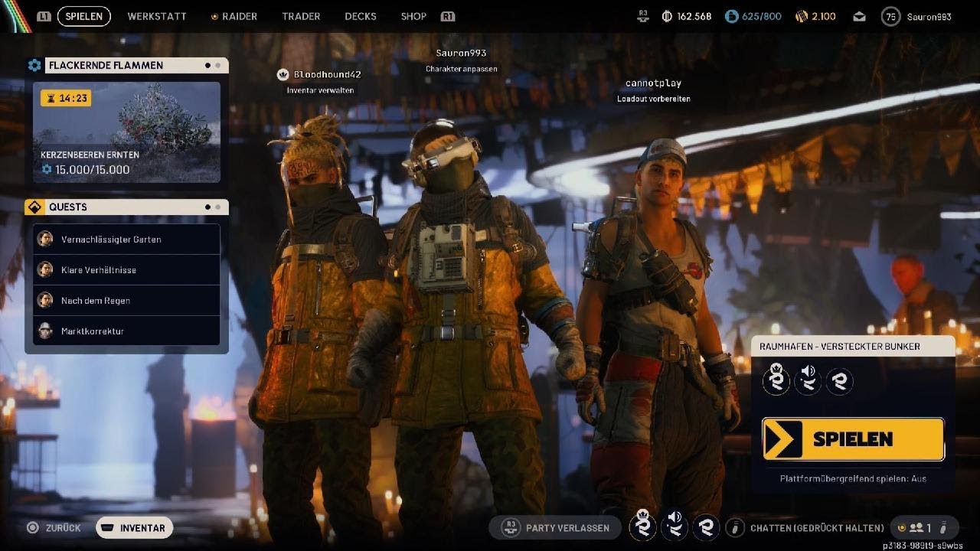Viewport: 980px width, 551px height.
Task: Click the 15.000/15.000 event progress value
Action: tap(92, 170)
